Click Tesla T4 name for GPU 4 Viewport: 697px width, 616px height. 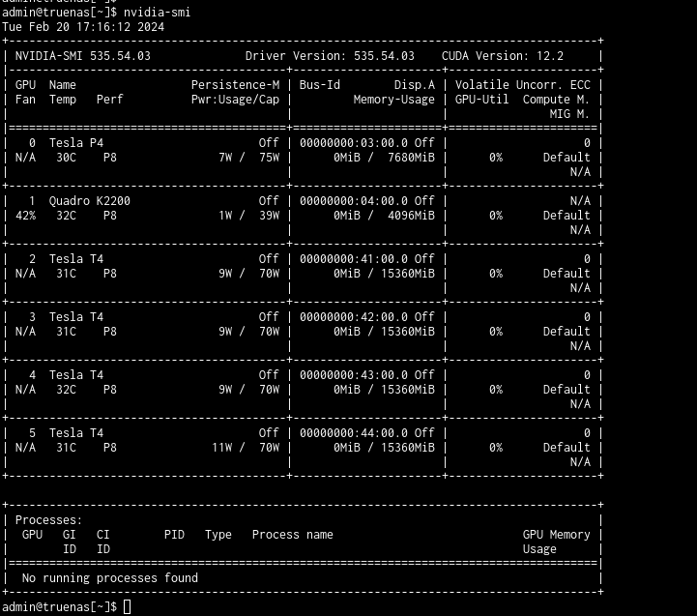coord(76,375)
